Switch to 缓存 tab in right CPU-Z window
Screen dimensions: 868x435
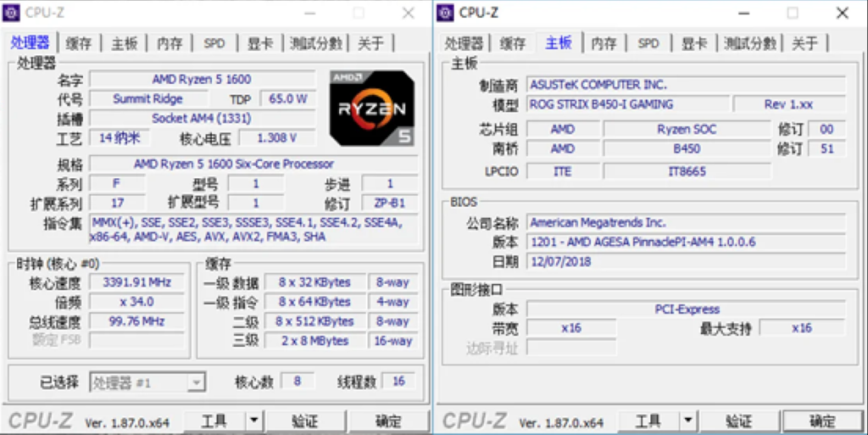(x=513, y=43)
